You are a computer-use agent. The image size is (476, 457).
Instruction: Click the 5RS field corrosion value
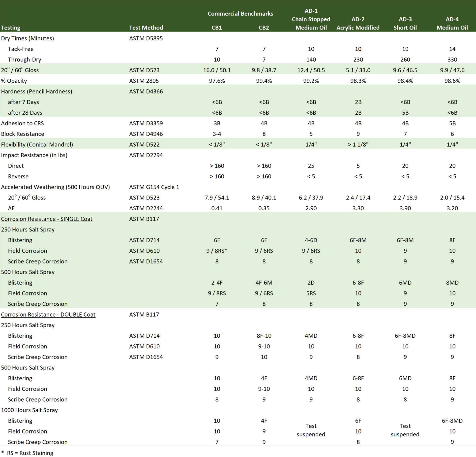(x=311, y=293)
